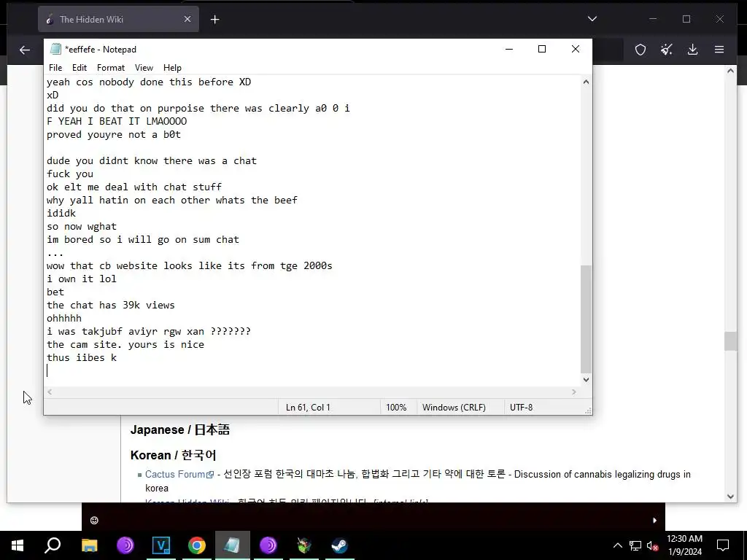Click the right arrow on bottom dark bar
The height and width of the screenshot is (560, 747).
click(x=654, y=521)
